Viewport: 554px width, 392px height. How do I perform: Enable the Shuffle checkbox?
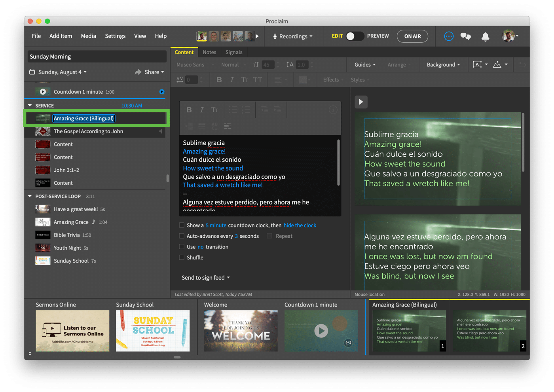pyautogui.click(x=182, y=257)
